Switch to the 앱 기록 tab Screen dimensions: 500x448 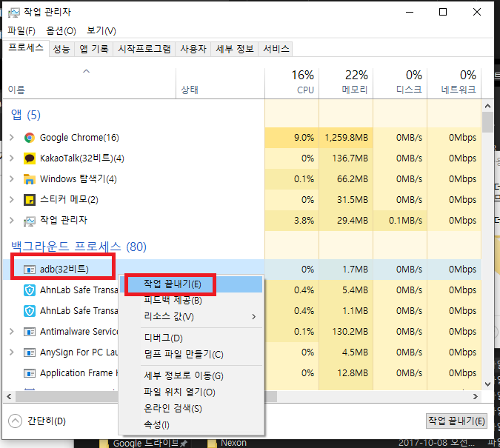[x=94, y=49]
